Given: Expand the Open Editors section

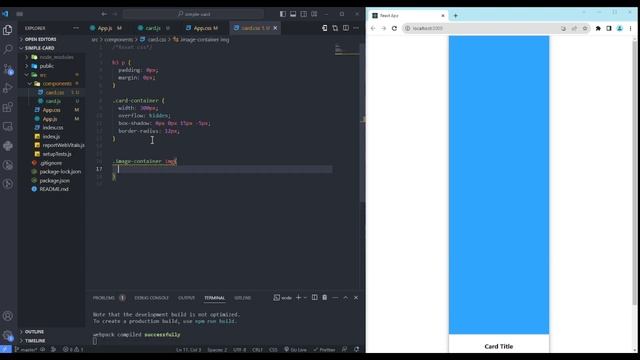Looking at the screenshot, I should [40, 39].
